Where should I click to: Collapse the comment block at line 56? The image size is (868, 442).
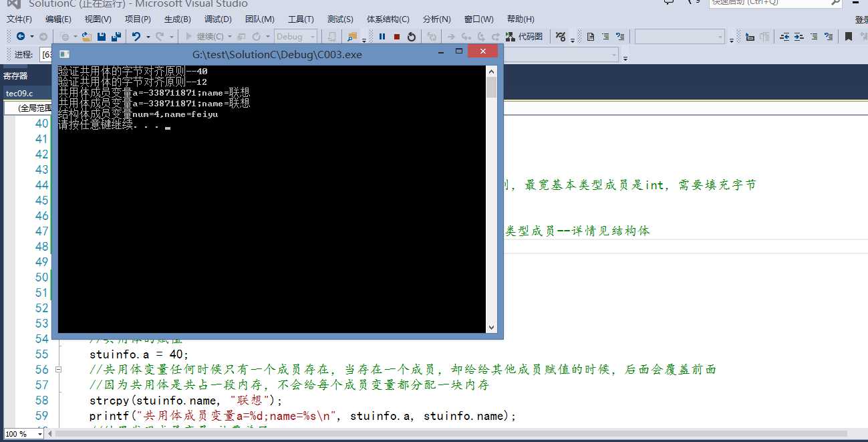click(58, 369)
